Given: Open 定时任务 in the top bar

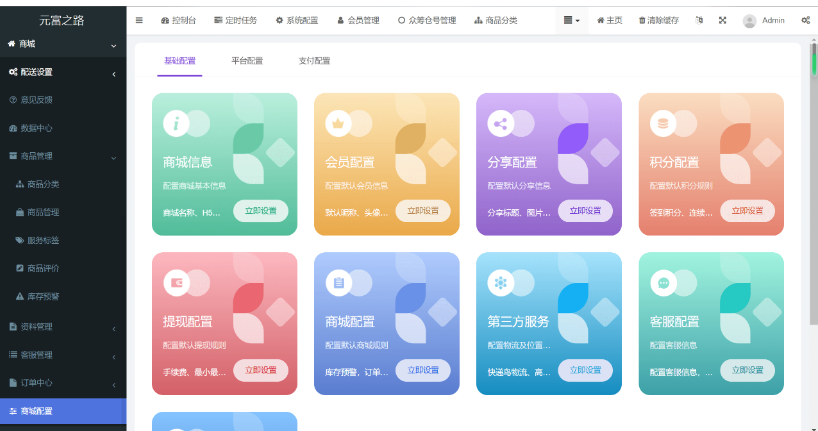Looking at the screenshot, I should click(235, 20).
